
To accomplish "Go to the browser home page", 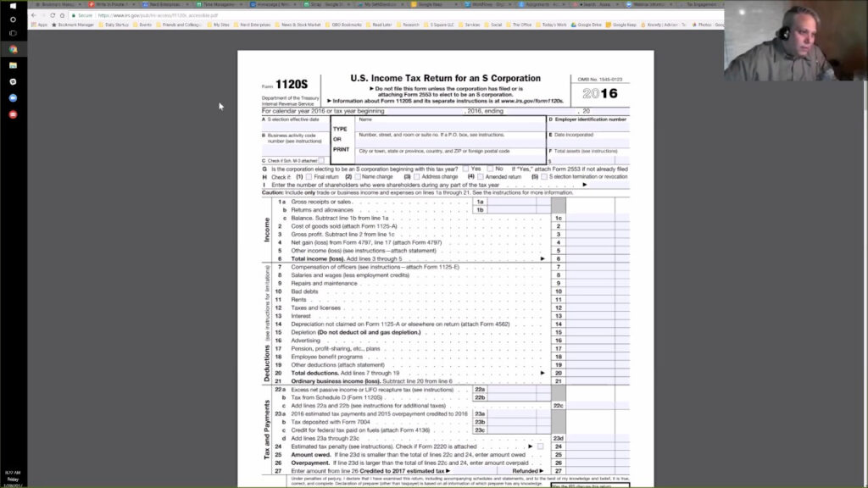I will pyautogui.click(x=62, y=15).
